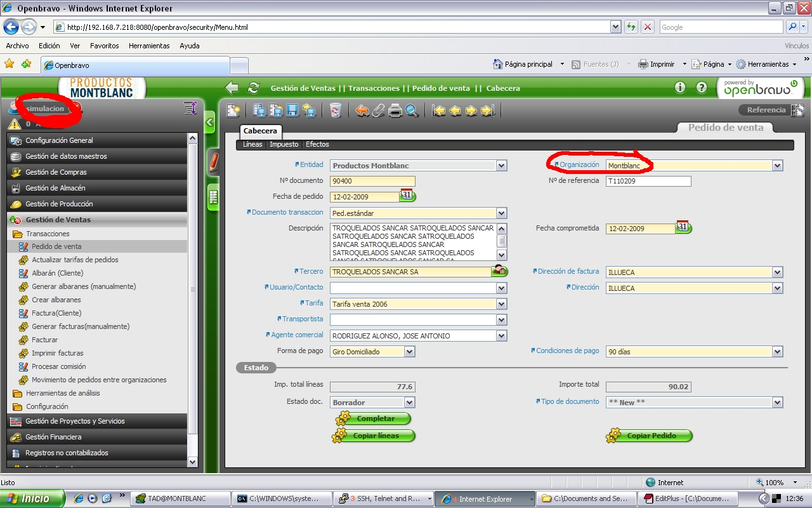Switch to the Líneas tab

point(252,144)
